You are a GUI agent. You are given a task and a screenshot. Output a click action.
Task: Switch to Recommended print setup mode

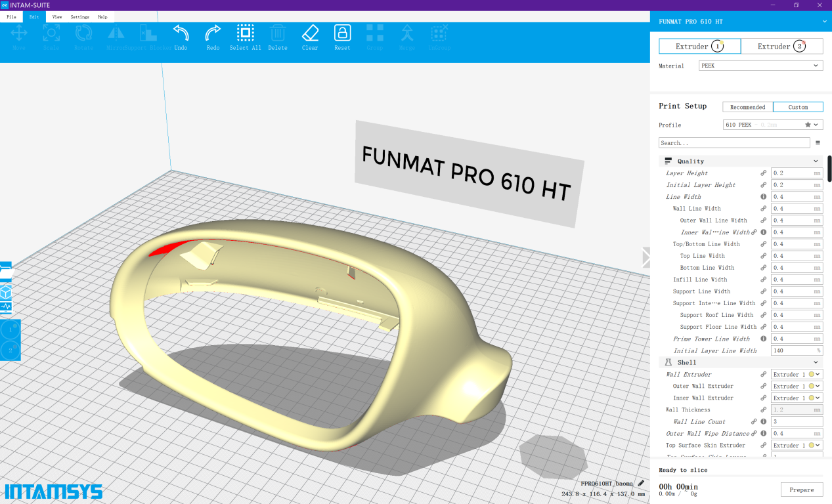748,107
